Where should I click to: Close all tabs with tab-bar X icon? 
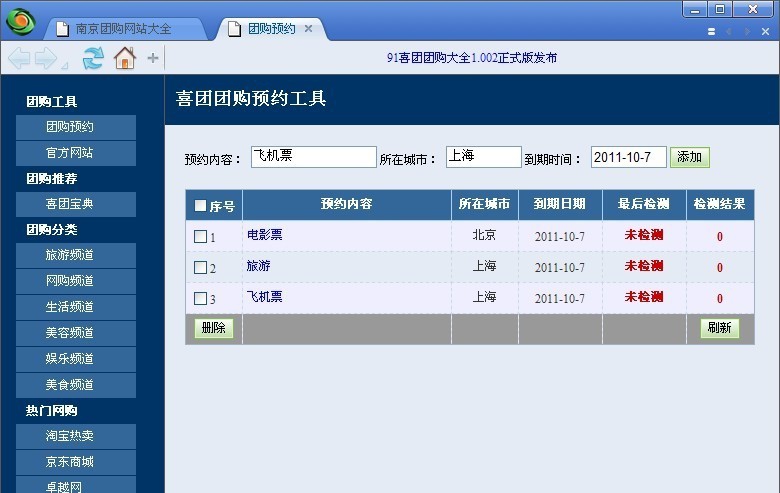[766, 31]
